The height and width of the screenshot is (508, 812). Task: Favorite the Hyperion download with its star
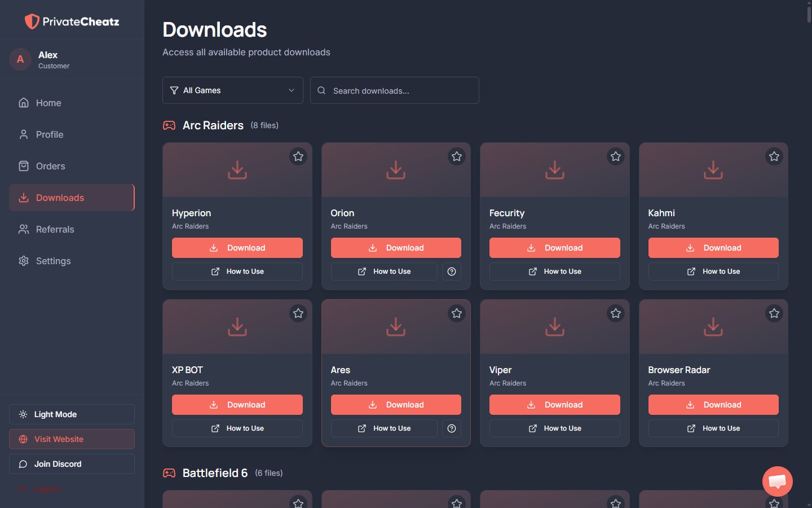pos(298,156)
